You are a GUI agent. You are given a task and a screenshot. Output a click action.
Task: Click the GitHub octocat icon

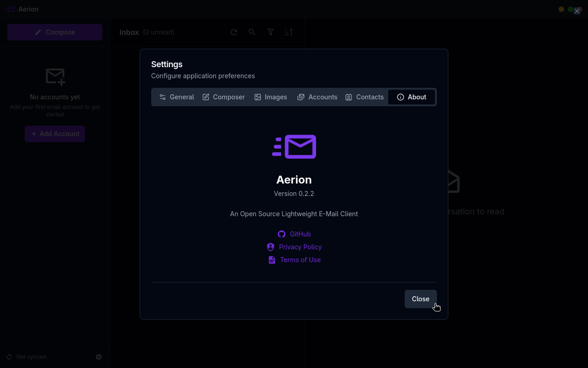coord(282,234)
